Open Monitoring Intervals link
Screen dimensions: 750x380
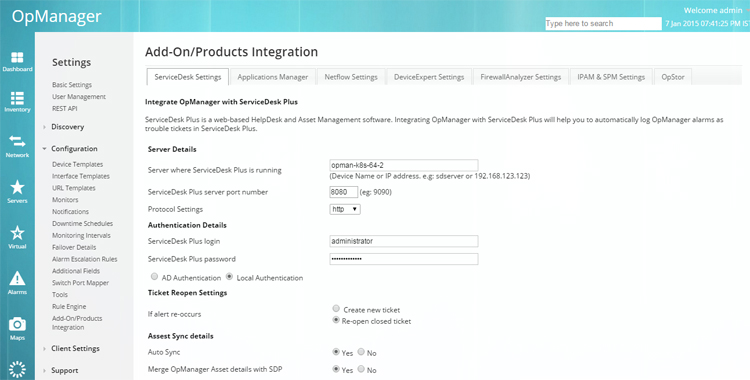pyautogui.click(x=81, y=235)
